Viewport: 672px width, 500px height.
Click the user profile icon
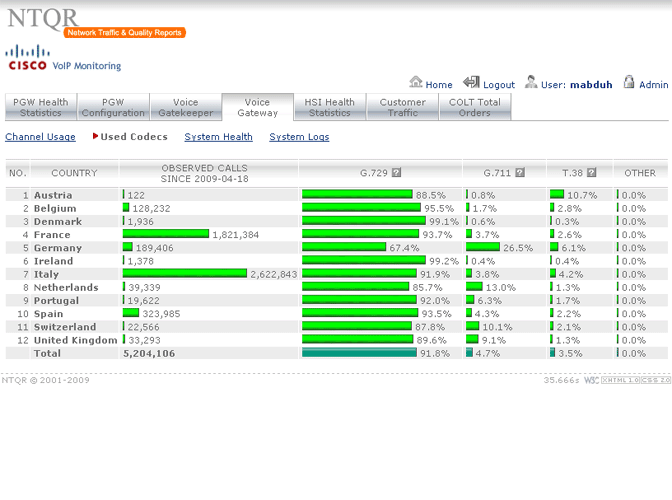pos(531,83)
